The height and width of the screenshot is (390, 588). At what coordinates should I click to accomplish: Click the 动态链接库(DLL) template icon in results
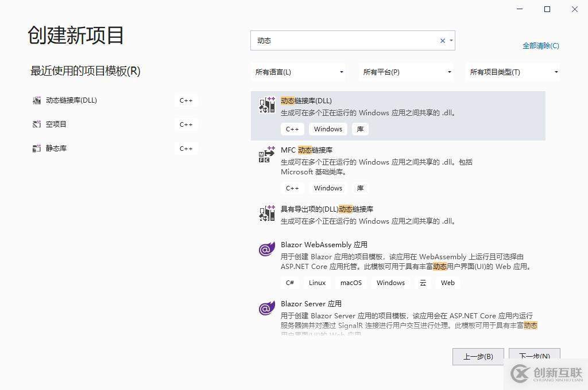click(x=267, y=104)
